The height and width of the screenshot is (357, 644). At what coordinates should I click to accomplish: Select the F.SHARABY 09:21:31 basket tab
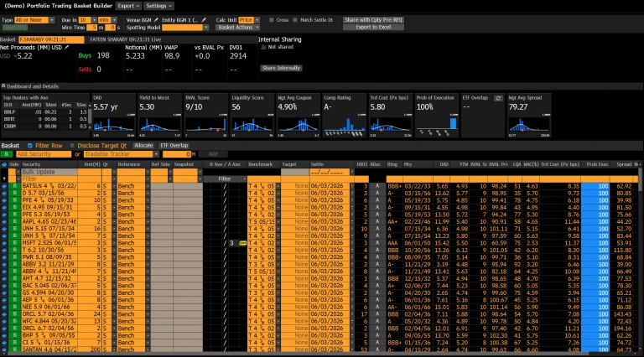[51, 39]
